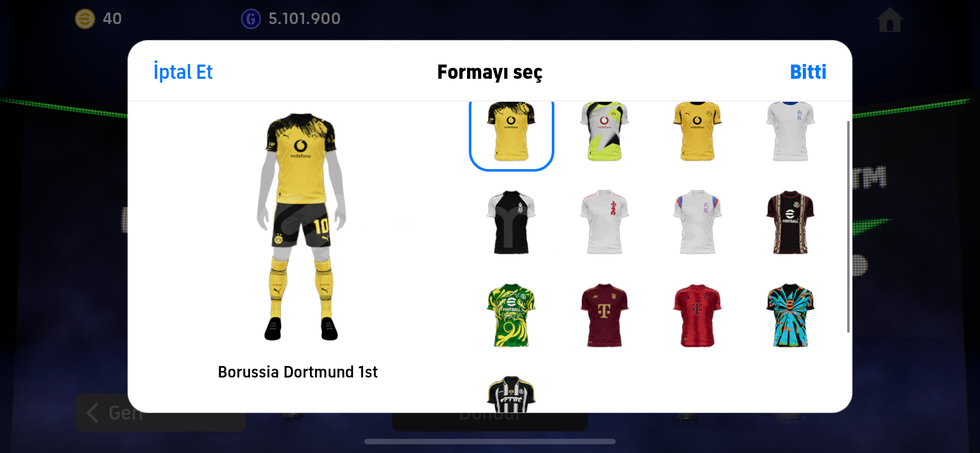The height and width of the screenshot is (453, 980).
Task: Open the home screen icon
Action: tap(890, 20)
